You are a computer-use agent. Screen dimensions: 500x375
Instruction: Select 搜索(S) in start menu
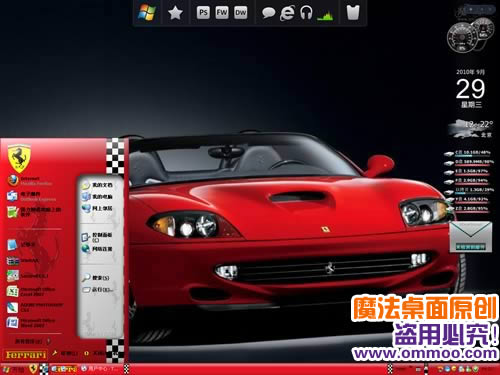coord(96,277)
